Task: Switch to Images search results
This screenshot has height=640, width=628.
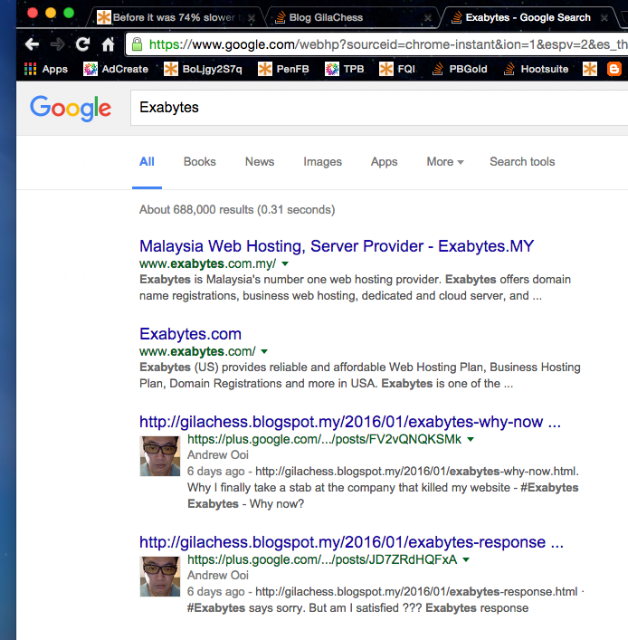Action: (x=322, y=162)
